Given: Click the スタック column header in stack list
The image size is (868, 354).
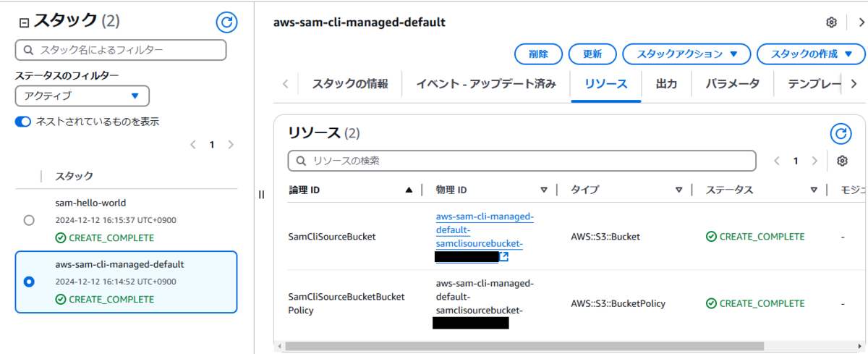Looking at the screenshot, I should click(74, 176).
